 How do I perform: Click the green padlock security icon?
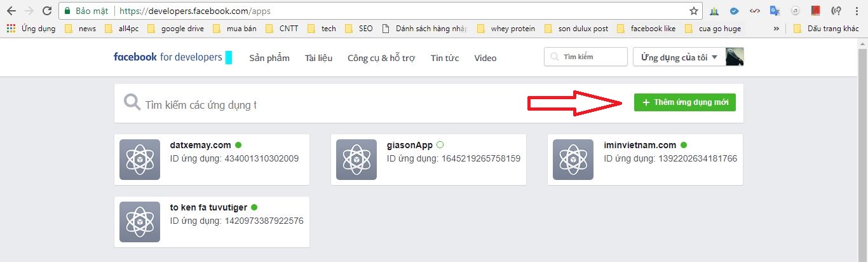(67, 11)
